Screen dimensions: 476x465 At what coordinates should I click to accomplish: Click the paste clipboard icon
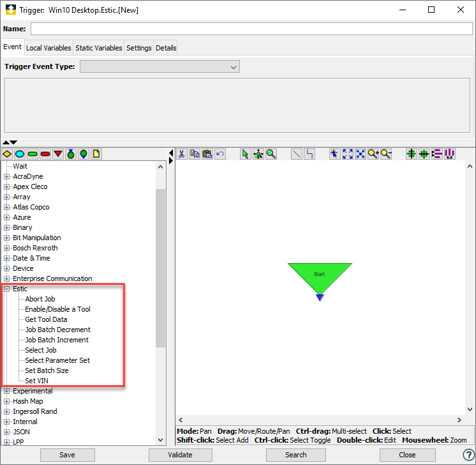[x=207, y=154]
